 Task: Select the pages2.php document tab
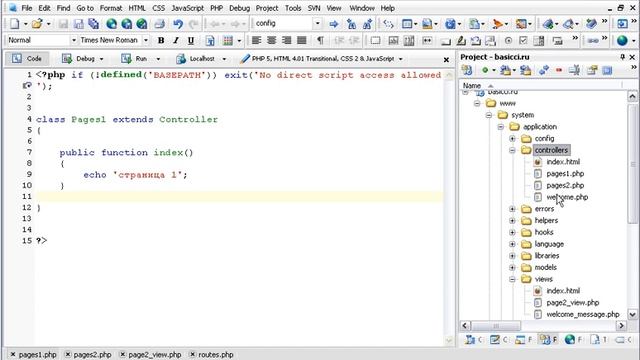pos(89,355)
